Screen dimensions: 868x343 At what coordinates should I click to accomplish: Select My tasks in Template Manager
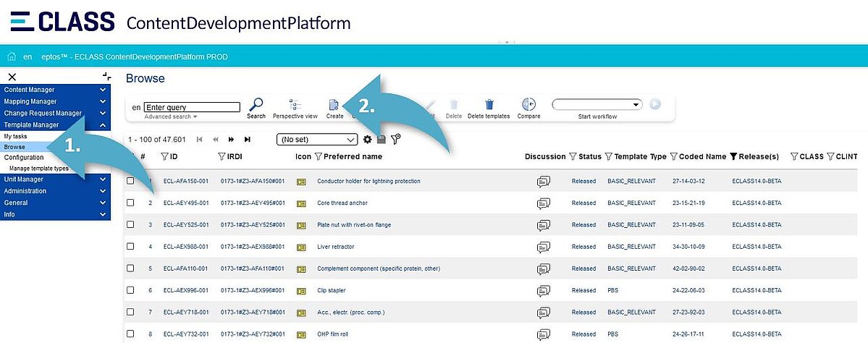click(x=15, y=136)
